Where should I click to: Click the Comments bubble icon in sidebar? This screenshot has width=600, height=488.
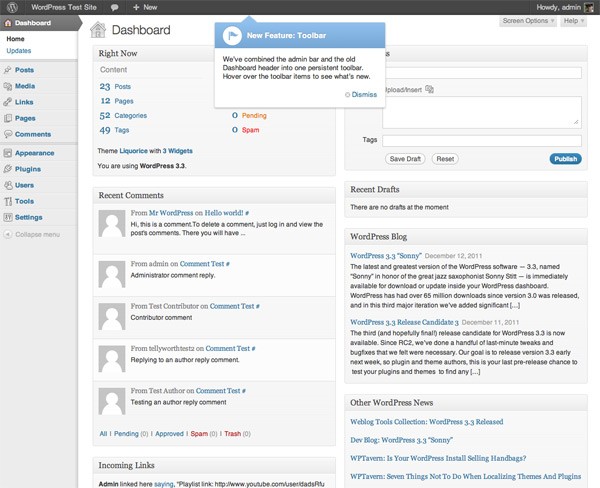tap(8, 134)
